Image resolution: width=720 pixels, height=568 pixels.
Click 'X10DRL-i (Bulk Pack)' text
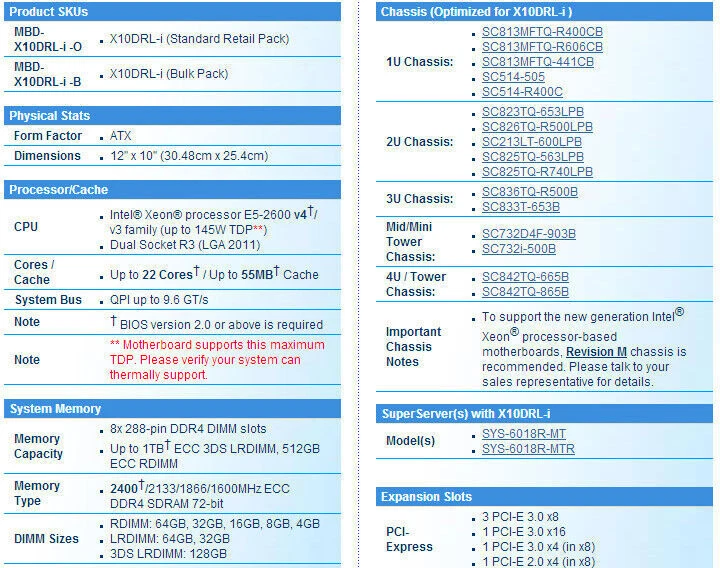click(169, 74)
